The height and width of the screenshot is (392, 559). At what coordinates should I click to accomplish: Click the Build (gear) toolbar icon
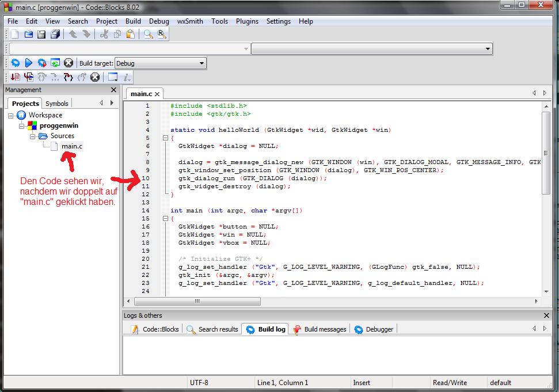(16, 63)
